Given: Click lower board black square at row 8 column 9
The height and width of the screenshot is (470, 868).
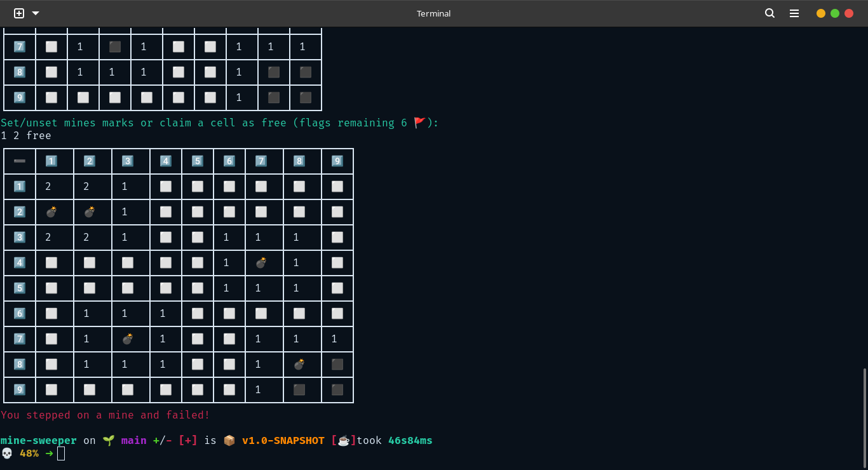Looking at the screenshot, I should (x=337, y=364).
